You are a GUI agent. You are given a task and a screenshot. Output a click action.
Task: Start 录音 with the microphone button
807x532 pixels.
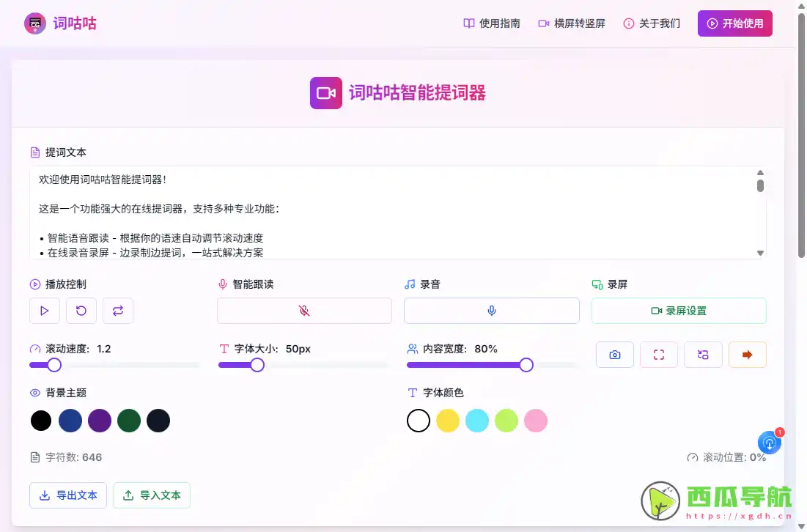tap(492, 311)
